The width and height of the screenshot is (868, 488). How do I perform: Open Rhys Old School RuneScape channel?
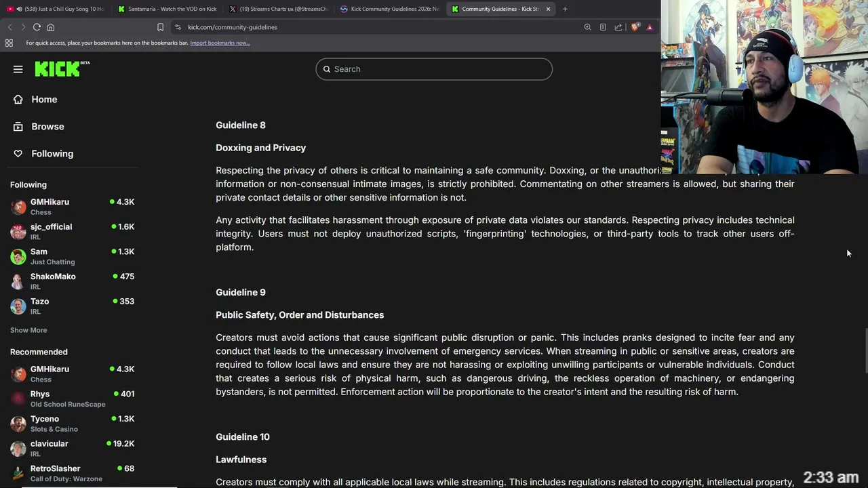[x=72, y=399]
